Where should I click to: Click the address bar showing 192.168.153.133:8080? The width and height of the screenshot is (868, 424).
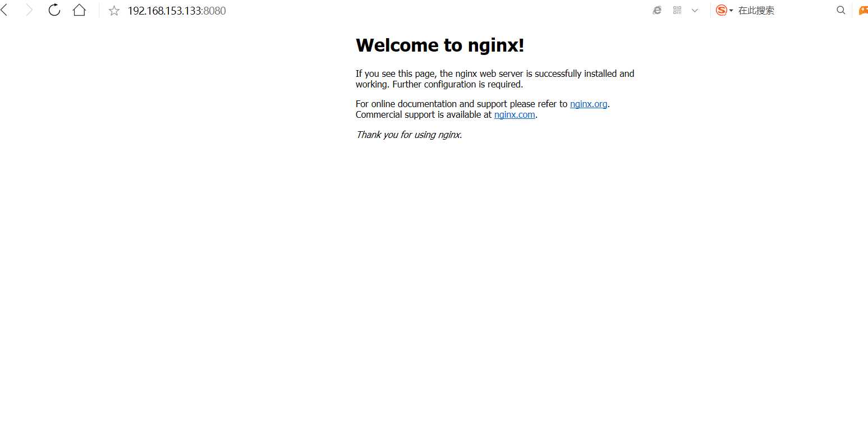tap(177, 11)
